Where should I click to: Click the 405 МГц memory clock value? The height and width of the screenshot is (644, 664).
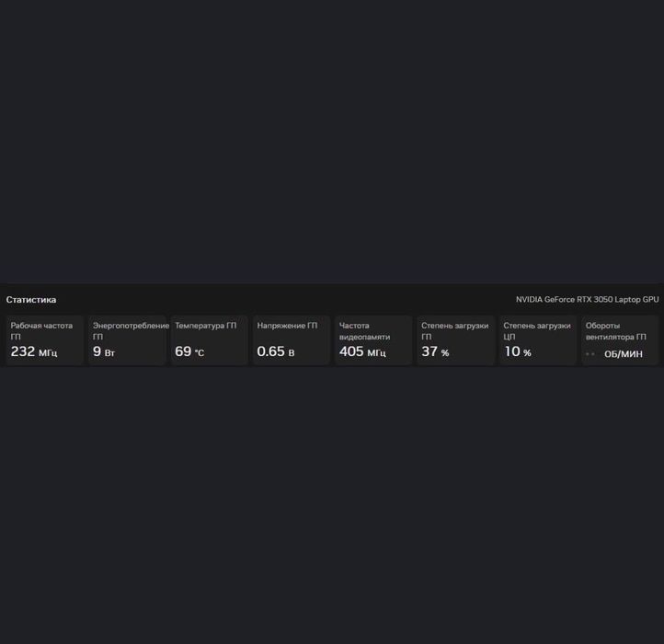[362, 352]
